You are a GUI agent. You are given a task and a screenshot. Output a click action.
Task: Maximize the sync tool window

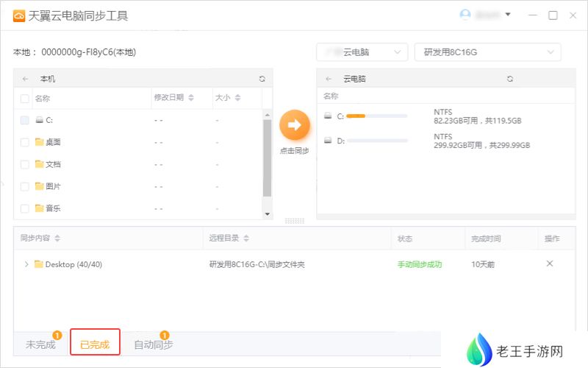553,15
